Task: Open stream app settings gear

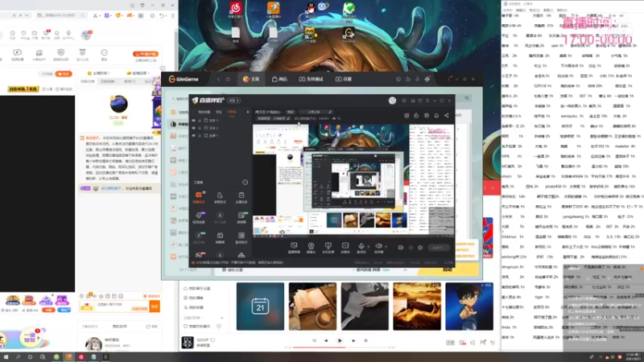Action: (420, 248)
